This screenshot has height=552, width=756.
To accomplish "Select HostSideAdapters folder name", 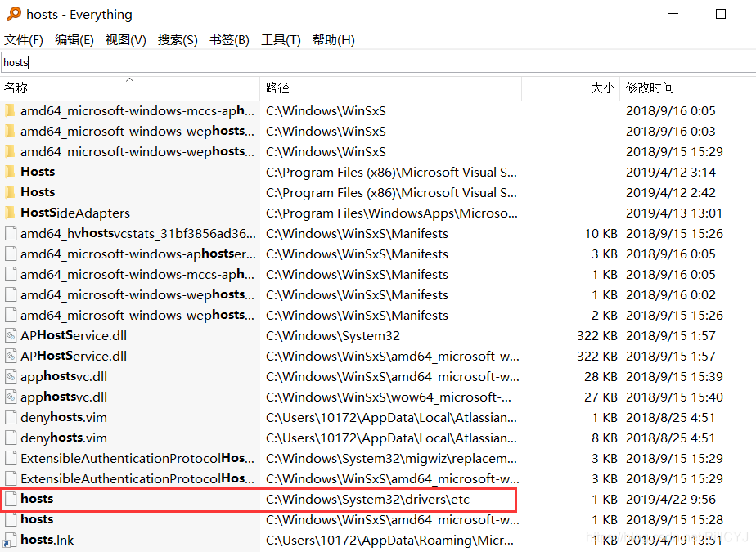I will (75, 213).
